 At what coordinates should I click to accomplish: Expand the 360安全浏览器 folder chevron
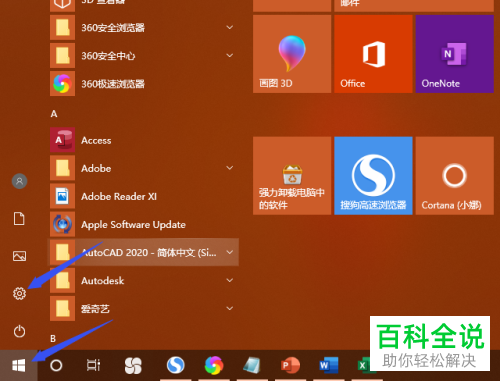(x=230, y=27)
